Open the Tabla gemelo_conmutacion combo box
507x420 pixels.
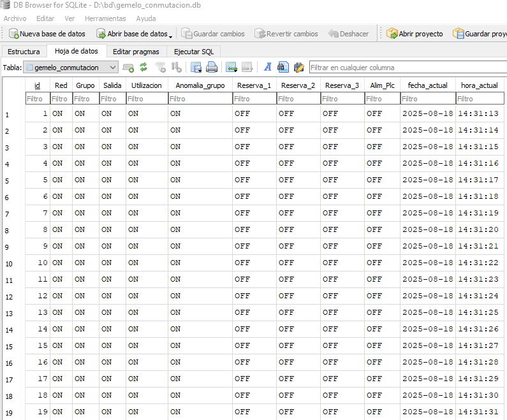71,68
